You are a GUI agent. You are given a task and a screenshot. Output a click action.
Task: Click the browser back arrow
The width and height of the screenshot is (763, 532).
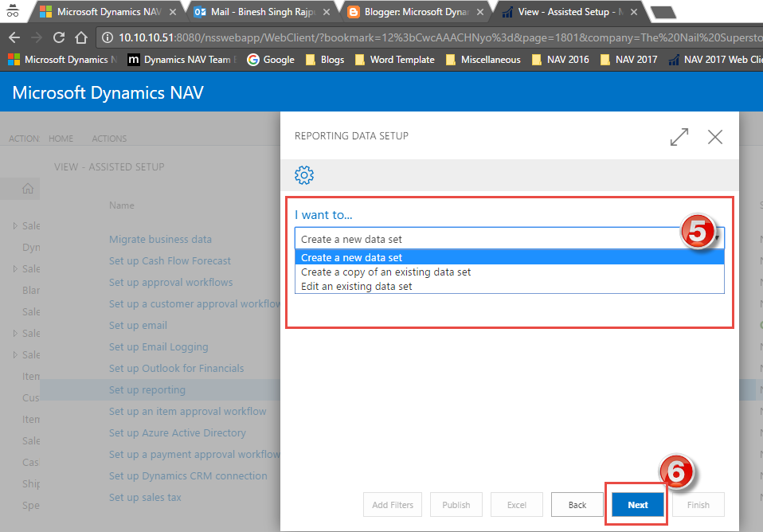[x=16, y=36]
